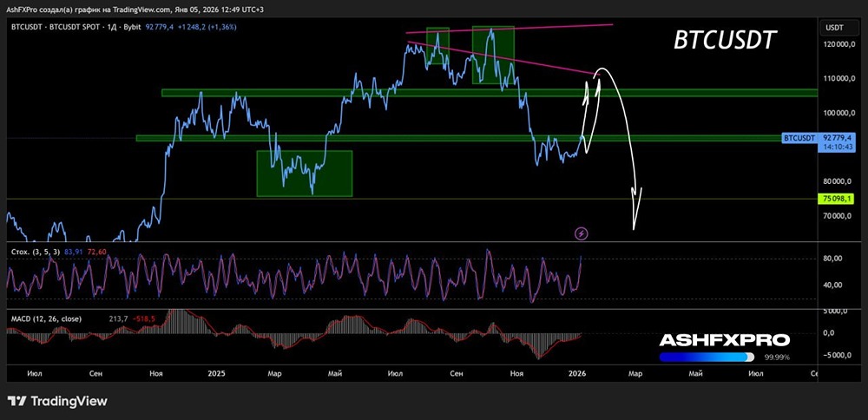868x420 pixels.
Task: Click the MACD signal value −518,5
Action: click(145, 318)
